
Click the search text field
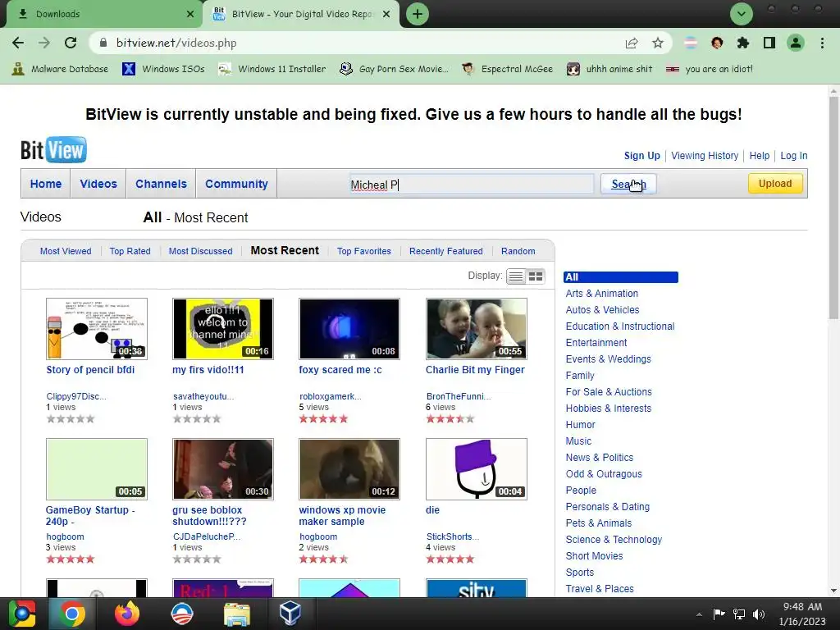[x=472, y=185]
